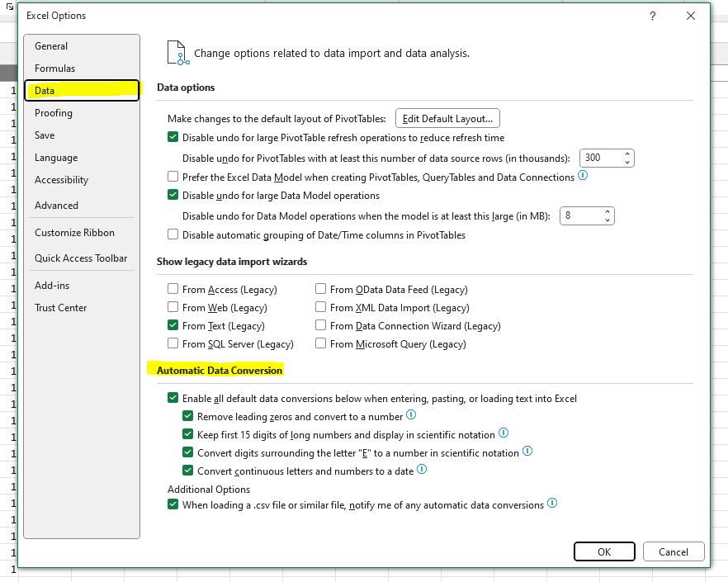This screenshot has width=728, height=582.
Task: Enable From SQL Server (Legacy) wizard
Action: 173,343
